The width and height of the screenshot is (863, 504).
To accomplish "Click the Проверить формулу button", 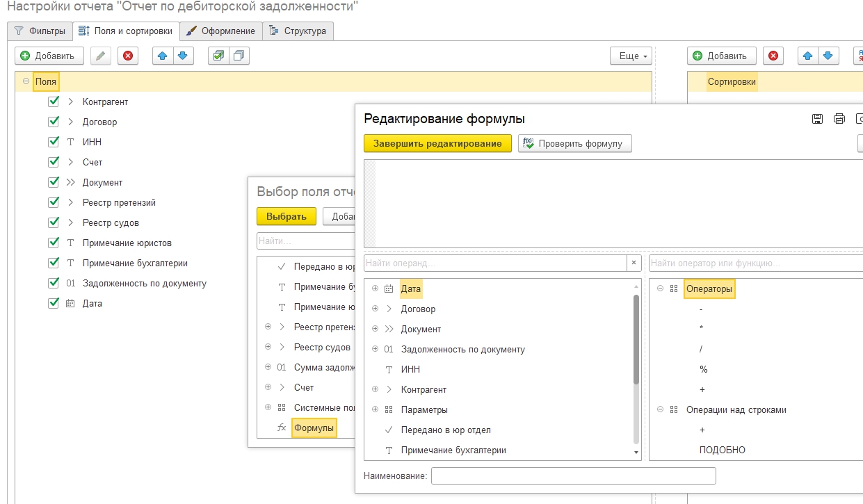I will (x=575, y=144).
